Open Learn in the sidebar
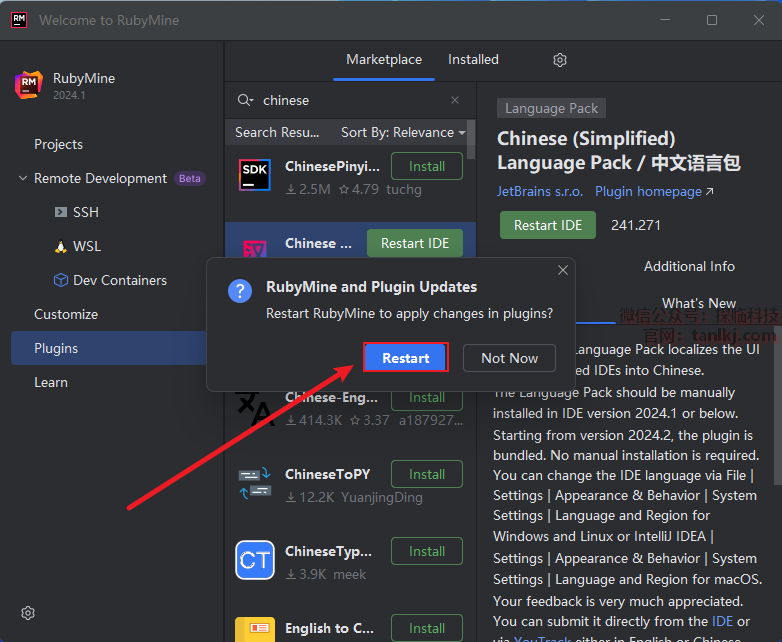The height and width of the screenshot is (642, 782). point(51,382)
